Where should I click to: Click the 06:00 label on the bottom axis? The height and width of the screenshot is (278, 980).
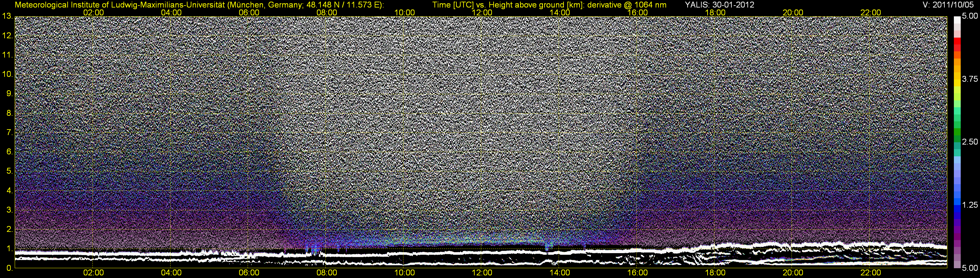tap(249, 273)
